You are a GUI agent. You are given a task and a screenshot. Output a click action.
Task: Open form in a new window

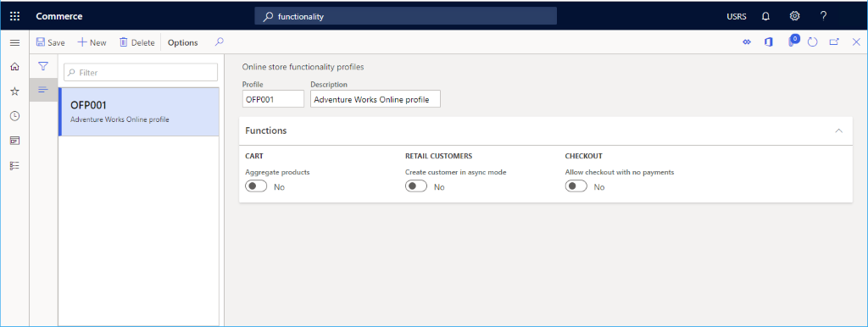[834, 42]
